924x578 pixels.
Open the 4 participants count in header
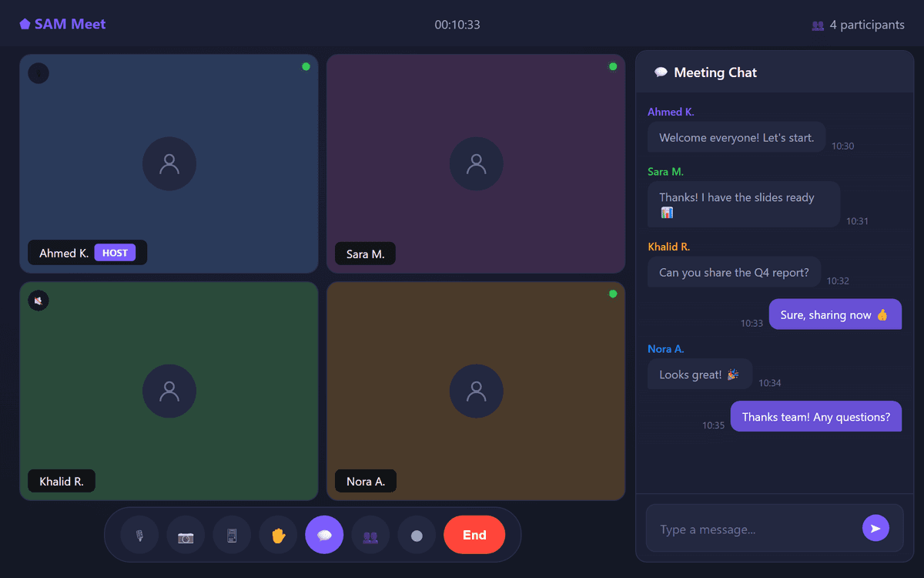(858, 24)
